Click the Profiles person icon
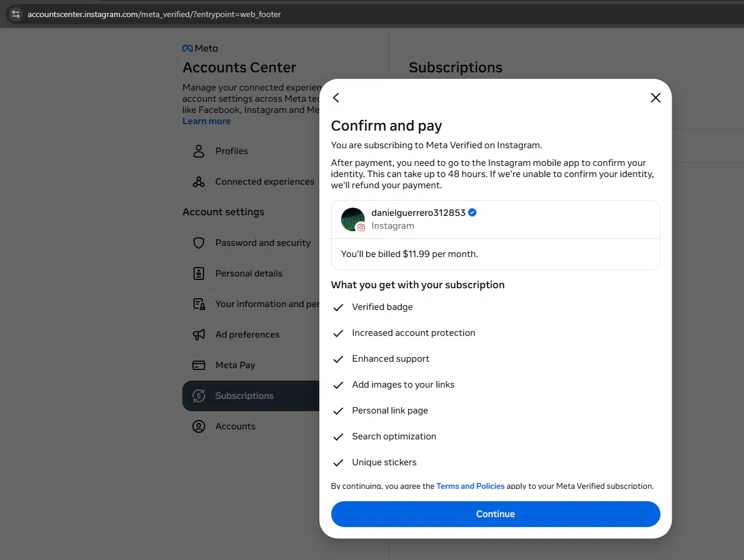The width and height of the screenshot is (744, 560). (199, 151)
